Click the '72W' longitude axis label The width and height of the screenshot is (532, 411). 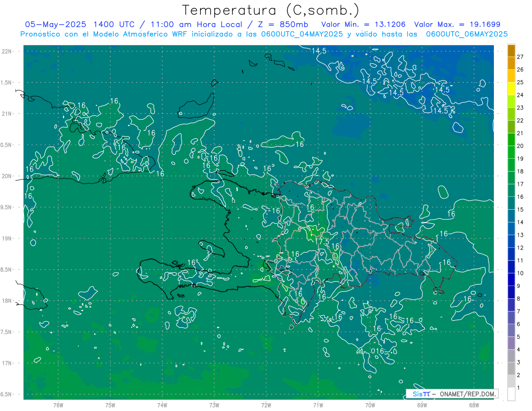[x=266, y=406]
